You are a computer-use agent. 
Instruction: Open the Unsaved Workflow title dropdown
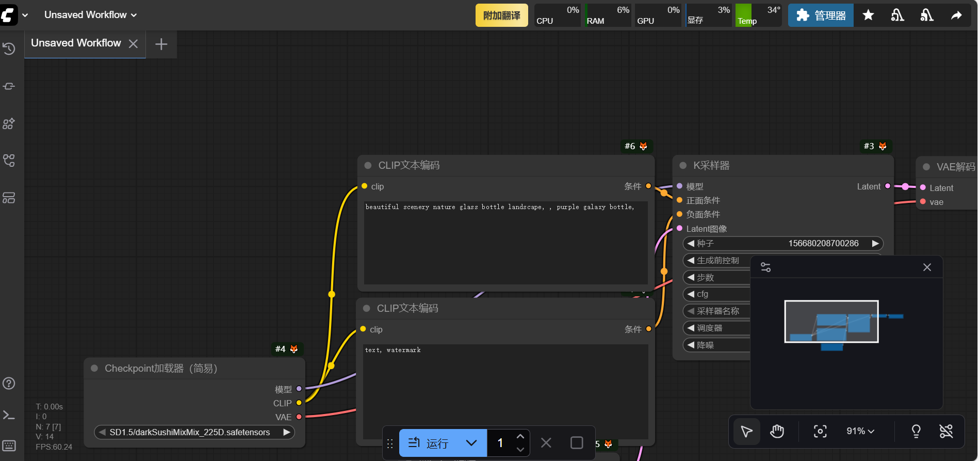pos(90,15)
